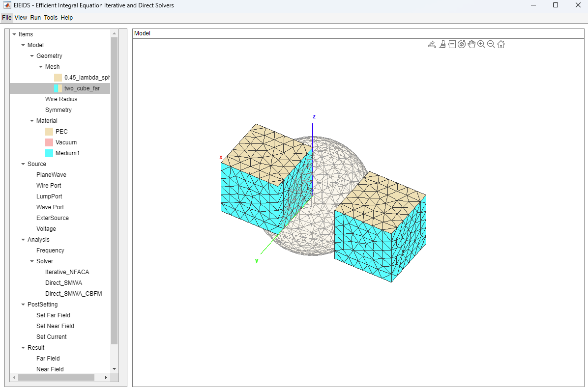The width and height of the screenshot is (588, 390).
Task: Click the cyan Medium1 color swatch
Action: tap(49, 153)
